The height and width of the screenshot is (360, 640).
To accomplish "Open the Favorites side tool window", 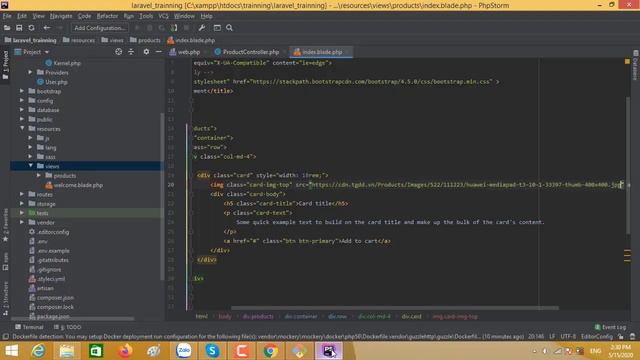I will coord(5,225).
